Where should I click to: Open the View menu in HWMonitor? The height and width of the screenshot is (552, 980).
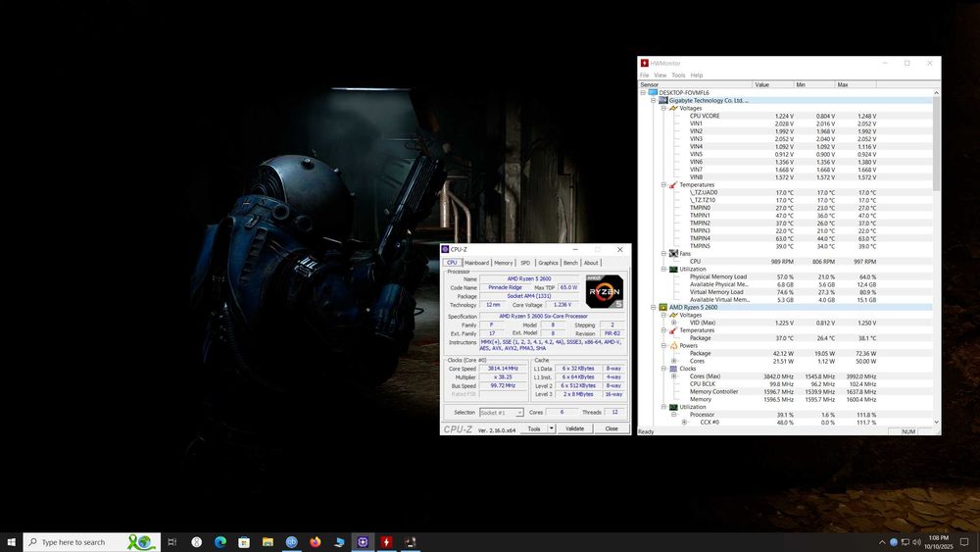(660, 75)
